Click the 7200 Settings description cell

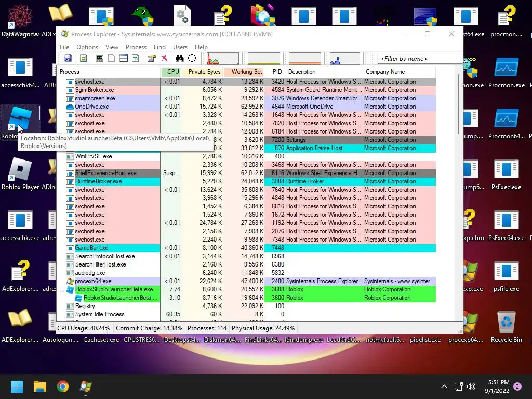pyautogui.click(x=324, y=140)
